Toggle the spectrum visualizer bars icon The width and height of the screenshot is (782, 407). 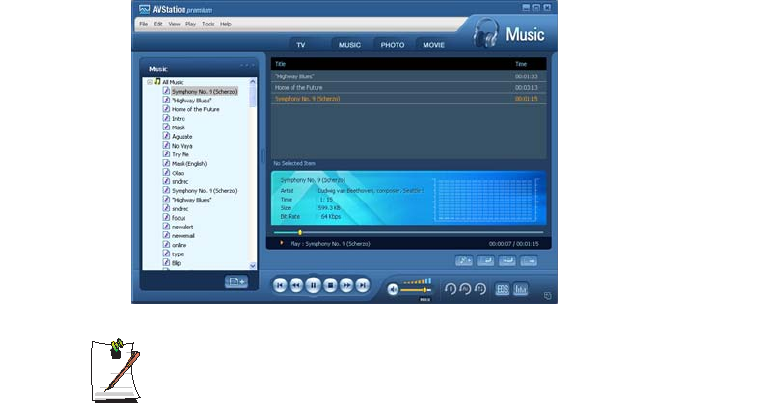click(x=520, y=289)
